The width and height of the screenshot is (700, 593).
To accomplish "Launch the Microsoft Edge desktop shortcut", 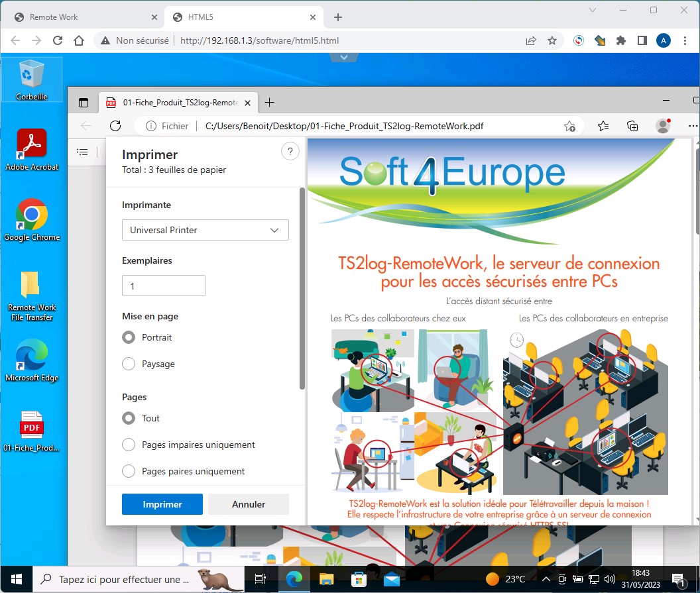I will coord(32,360).
